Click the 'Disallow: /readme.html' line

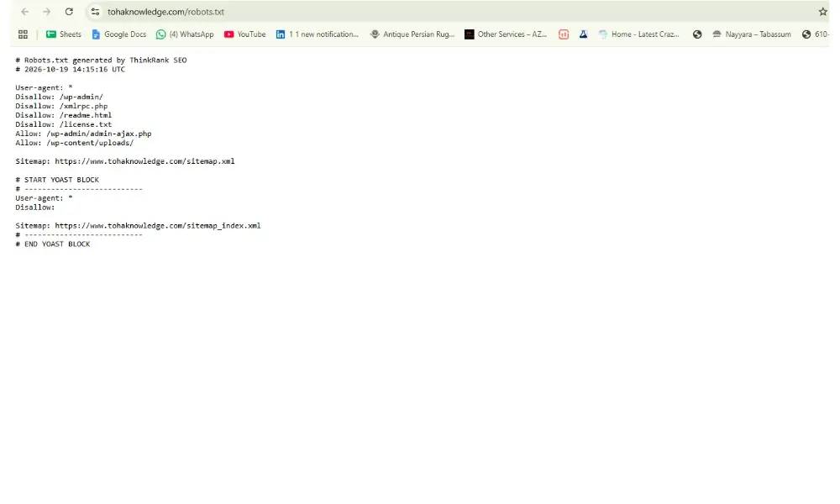[64, 115]
